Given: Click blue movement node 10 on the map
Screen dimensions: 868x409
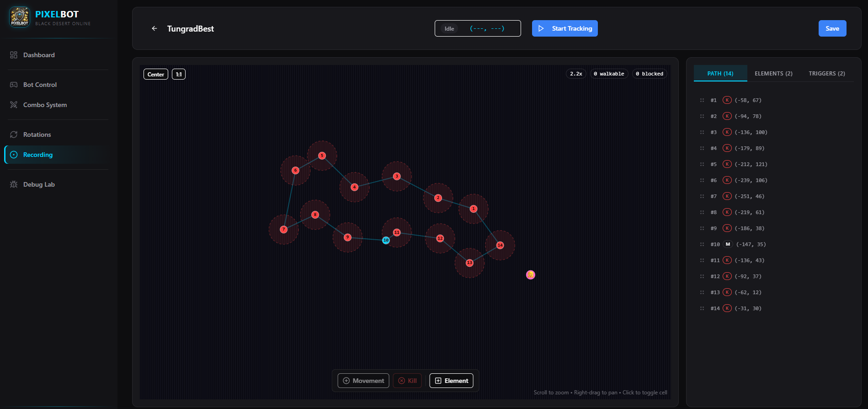Looking at the screenshot, I should coord(386,240).
